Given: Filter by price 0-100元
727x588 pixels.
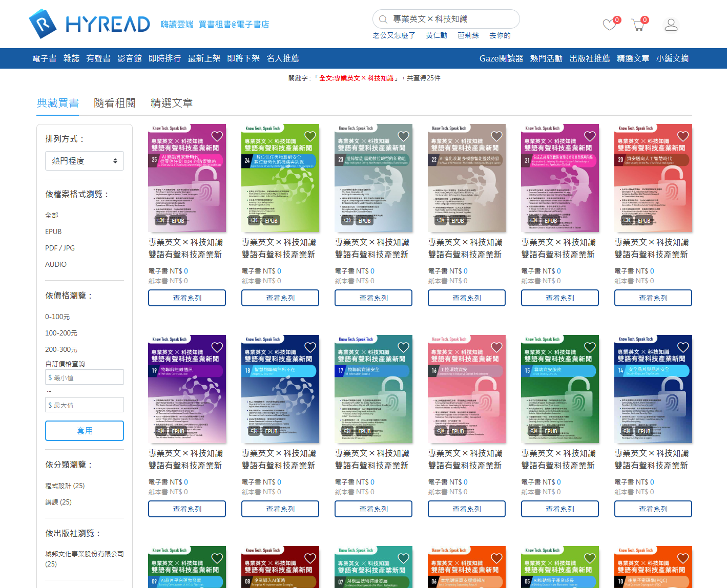Looking at the screenshot, I should tap(57, 317).
